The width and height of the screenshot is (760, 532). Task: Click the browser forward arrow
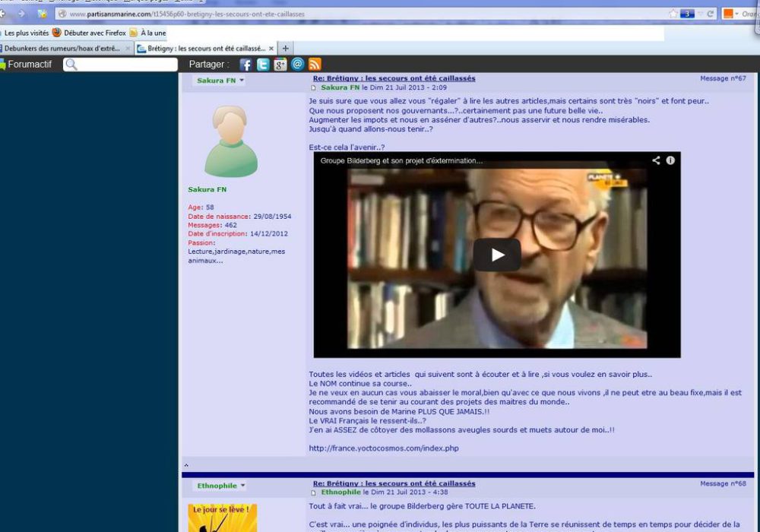(x=21, y=14)
